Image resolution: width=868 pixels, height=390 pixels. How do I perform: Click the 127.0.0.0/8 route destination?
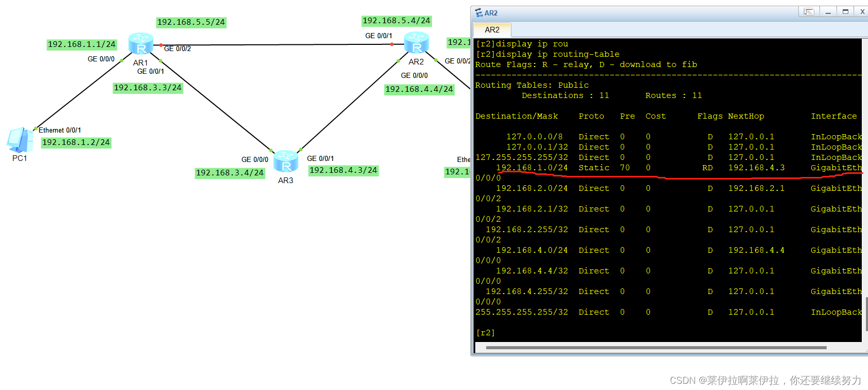(x=535, y=137)
